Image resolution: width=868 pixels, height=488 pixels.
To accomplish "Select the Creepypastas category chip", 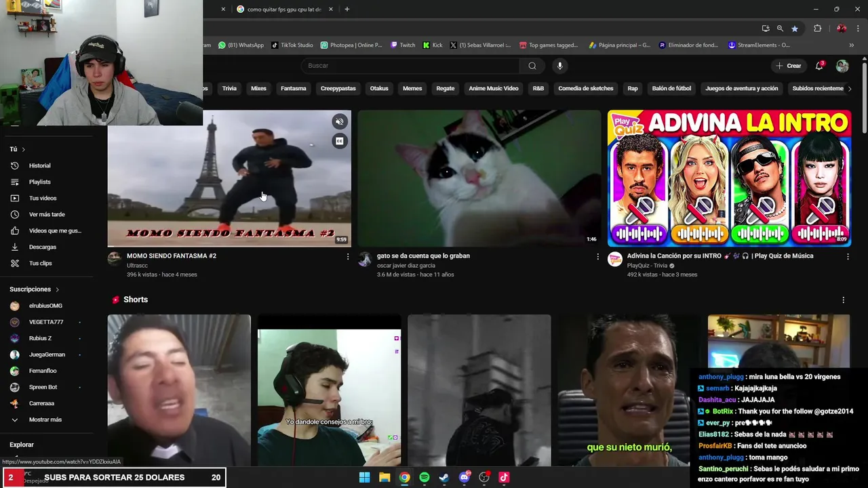I will (338, 89).
